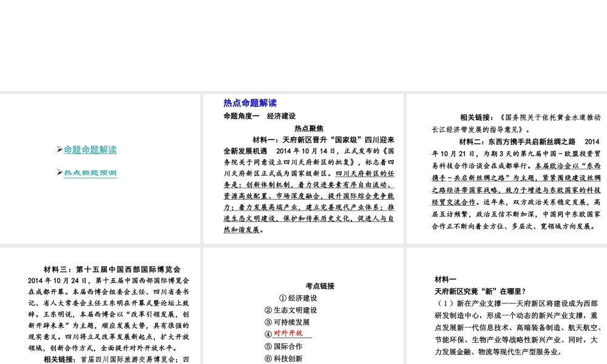
Task: Click the 考点链接 heading
Action: [x=320, y=286]
